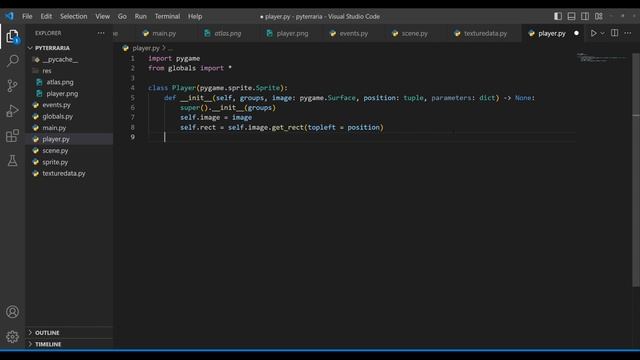Expand the TIMELINE section
The width and height of the screenshot is (640, 360).
[x=69, y=344]
